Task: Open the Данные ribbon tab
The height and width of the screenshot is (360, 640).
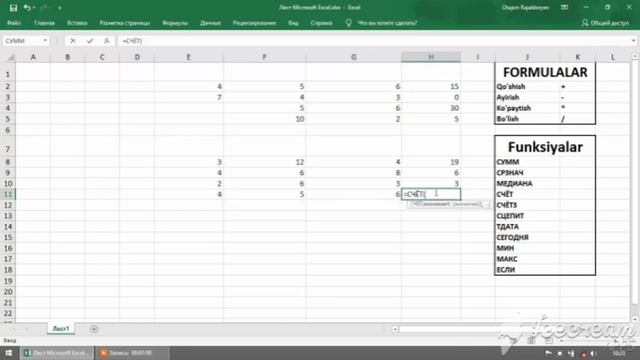Action: coord(210,23)
